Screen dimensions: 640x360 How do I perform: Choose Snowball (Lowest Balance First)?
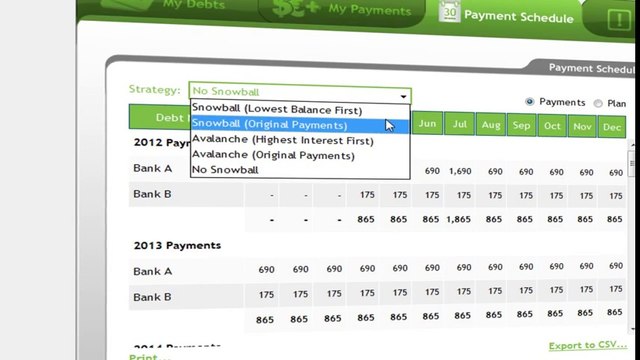[x=300, y=109]
